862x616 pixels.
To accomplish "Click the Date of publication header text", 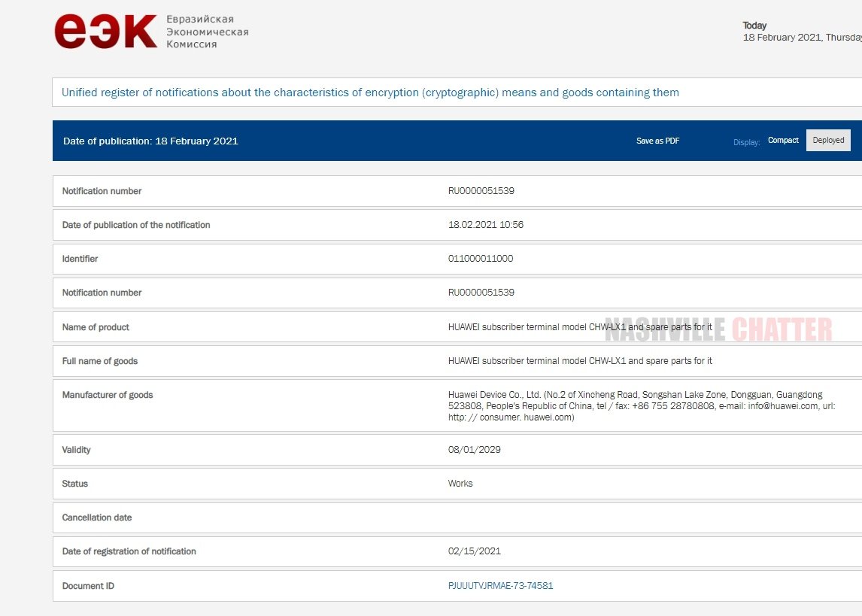I will pyautogui.click(x=150, y=141).
